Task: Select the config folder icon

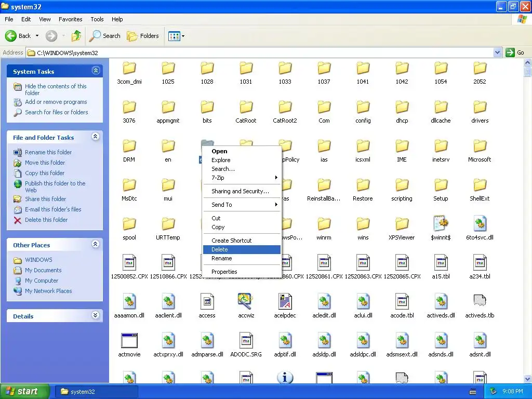Action: point(363,107)
